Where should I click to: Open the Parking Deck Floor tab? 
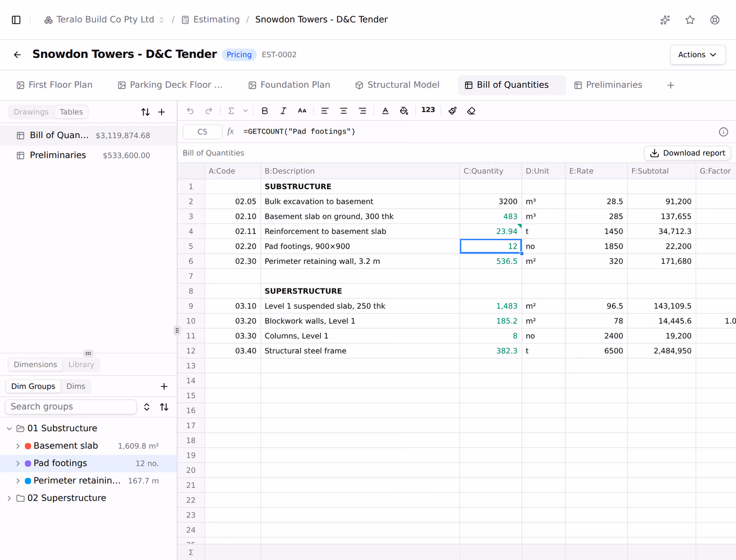[170, 85]
